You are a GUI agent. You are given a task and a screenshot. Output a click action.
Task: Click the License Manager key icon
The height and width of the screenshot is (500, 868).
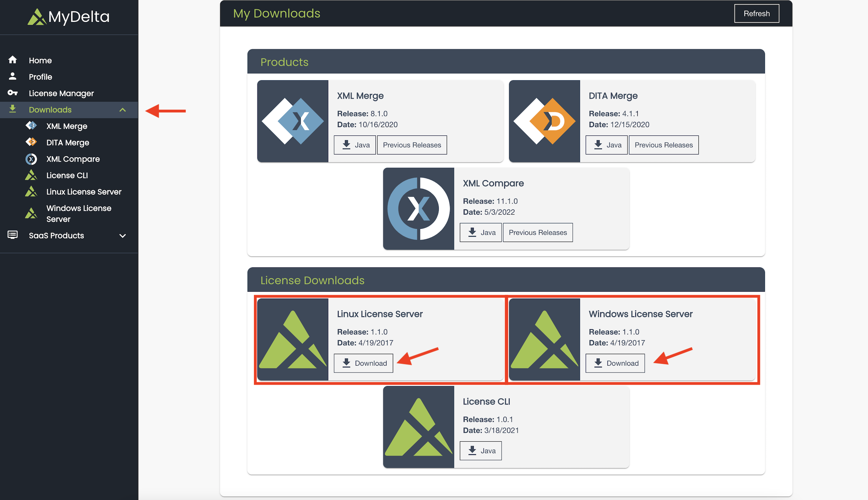[x=13, y=93]
